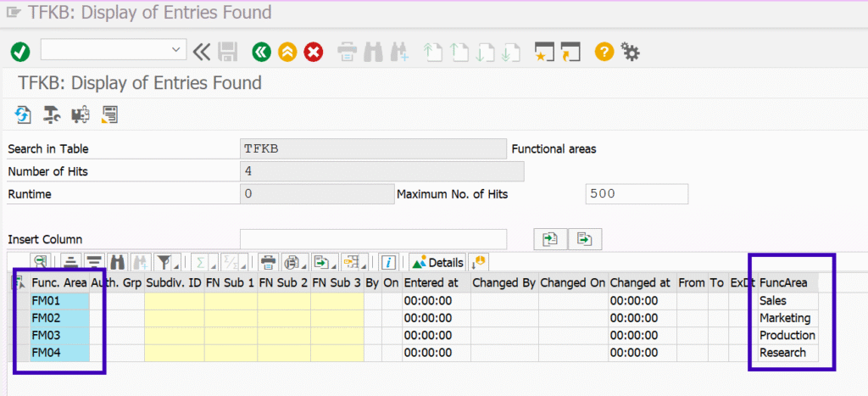This screenshot has width=868, height=396.
Task: Click the Changed at column header
Action: tap(643, 282)
